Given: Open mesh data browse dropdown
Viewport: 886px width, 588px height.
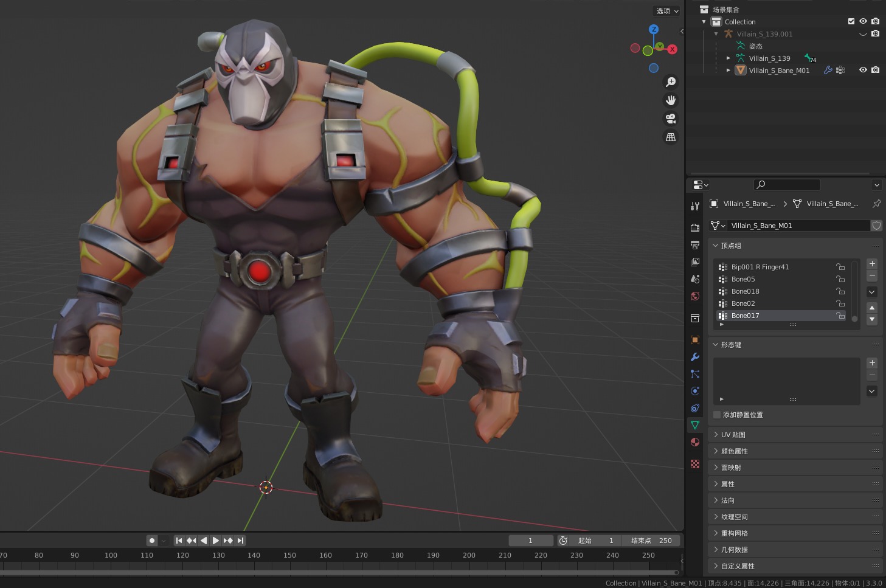Looking at the screenshot, I should tap(718, 226).
